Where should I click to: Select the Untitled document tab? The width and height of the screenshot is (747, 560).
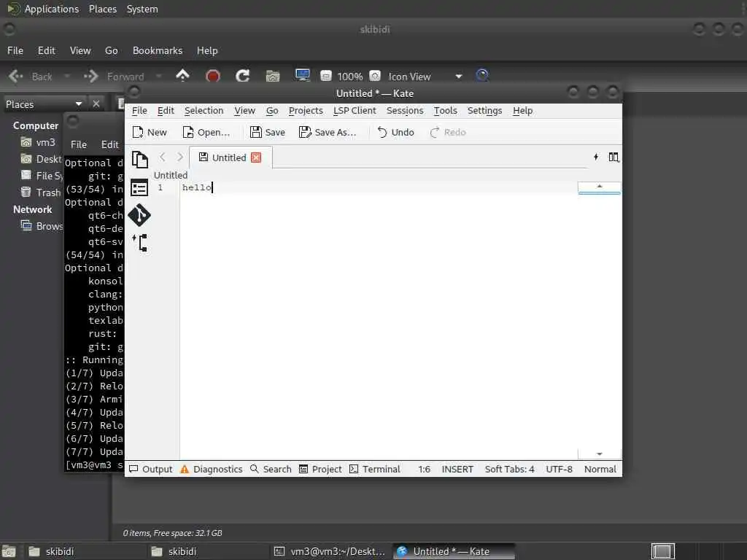pos(230,157)
